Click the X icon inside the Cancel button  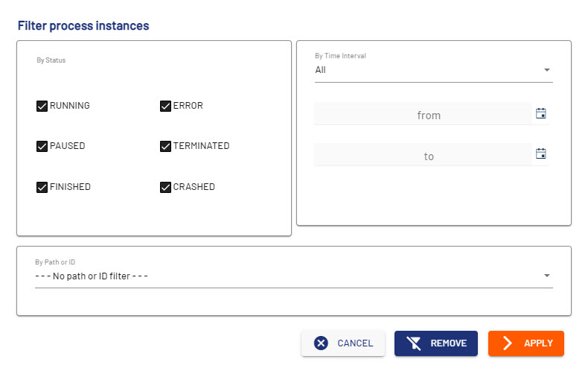point(321,343)
